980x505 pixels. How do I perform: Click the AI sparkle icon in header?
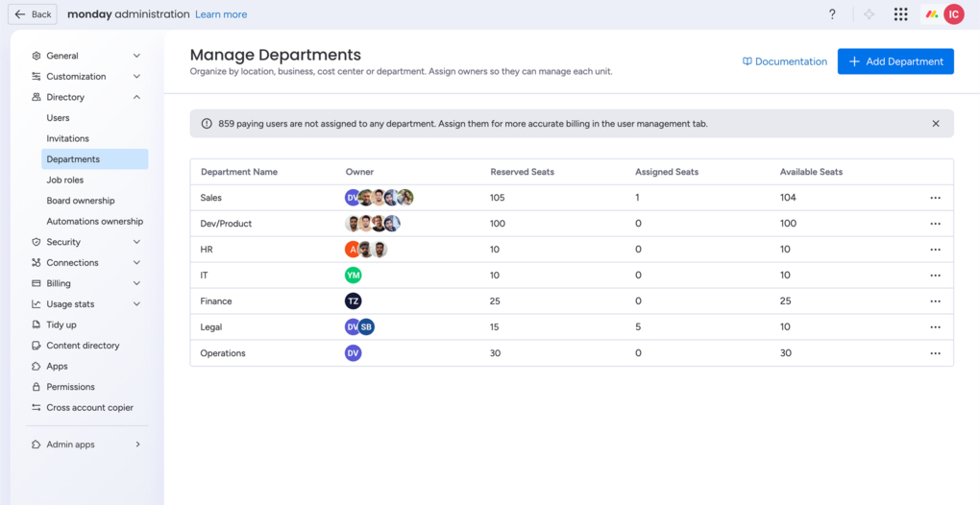tap(869, 14)
